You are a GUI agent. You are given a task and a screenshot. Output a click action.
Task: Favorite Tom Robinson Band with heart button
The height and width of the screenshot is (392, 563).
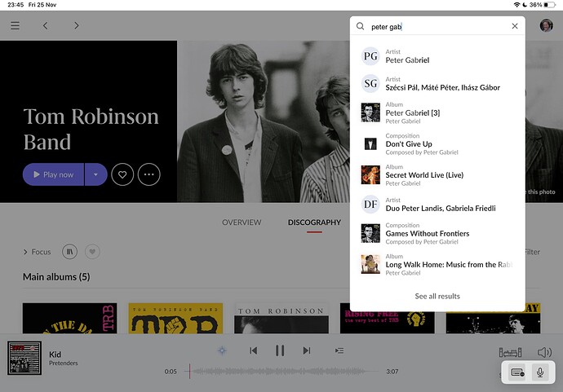tap(122, 174)
